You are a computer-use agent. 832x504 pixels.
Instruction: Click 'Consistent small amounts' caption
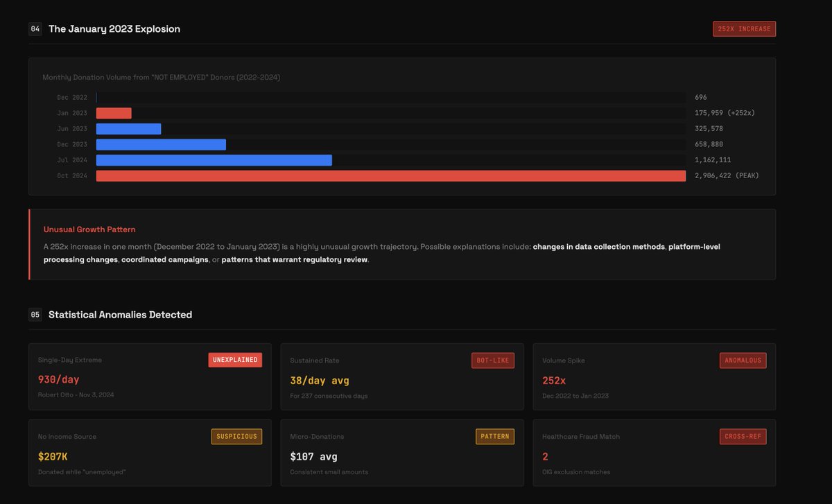click(329, 472)
